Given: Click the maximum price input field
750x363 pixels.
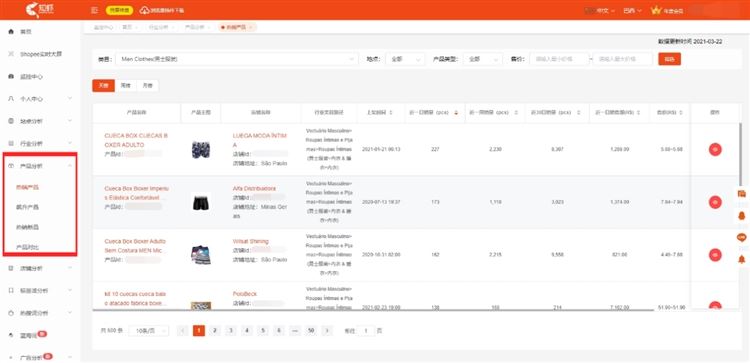Looking at the screenshot, I should [623, 59].
